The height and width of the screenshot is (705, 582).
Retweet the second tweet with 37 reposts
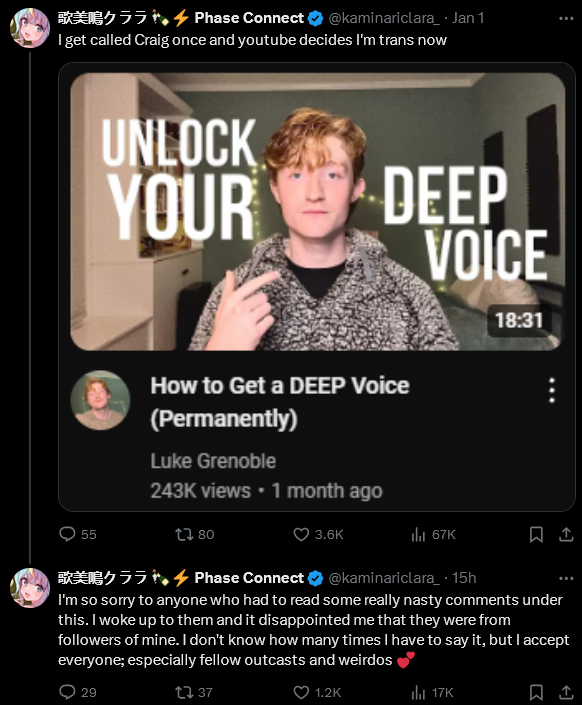[184, 692]
